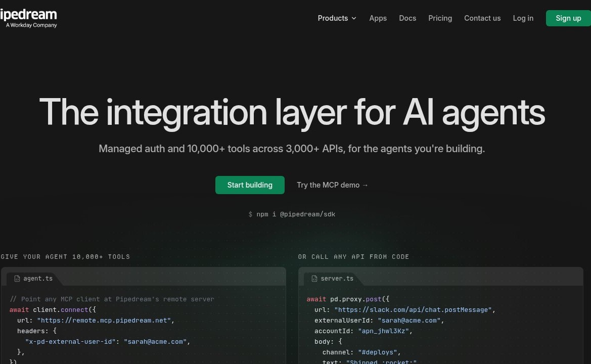Click the slack.com chat.postMessage URL string

coord(413,310)
